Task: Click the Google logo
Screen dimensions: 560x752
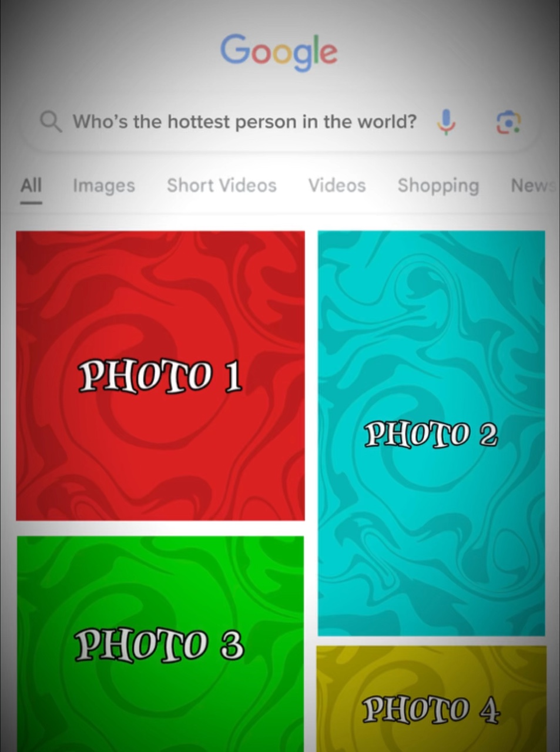Action: [279, 52]
